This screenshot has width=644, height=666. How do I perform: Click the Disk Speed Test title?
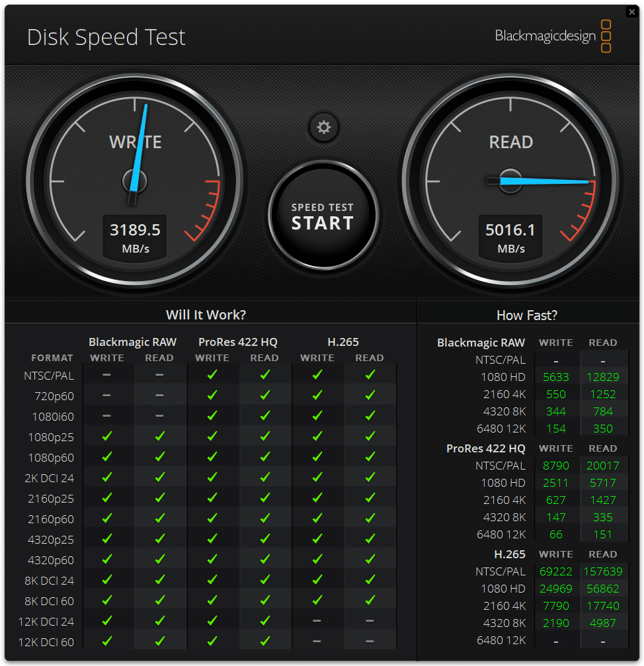click(x=106, y=38)
